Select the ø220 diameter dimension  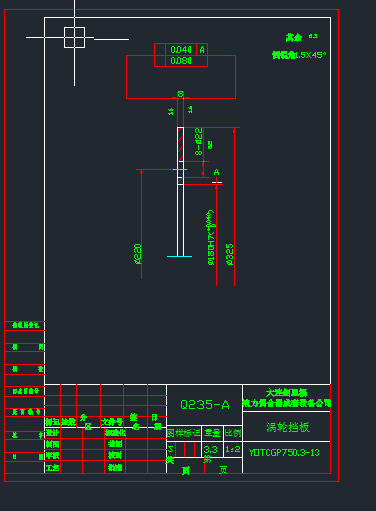tap(138, 254)
